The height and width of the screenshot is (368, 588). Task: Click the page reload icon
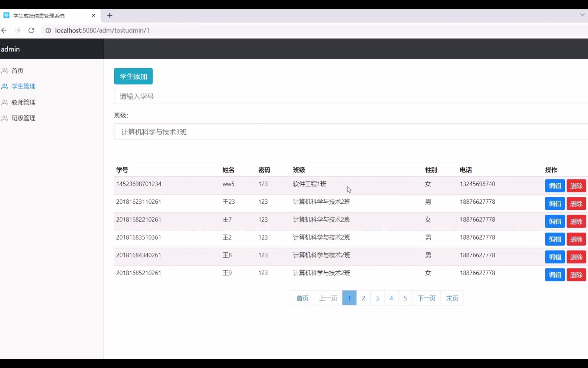click(x=31, y=30)
